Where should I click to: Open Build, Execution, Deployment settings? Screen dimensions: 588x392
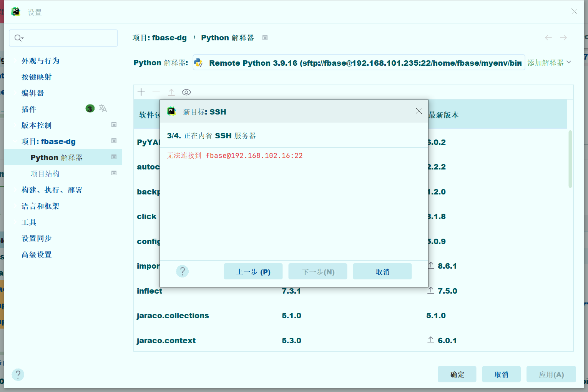(x=52, y=190)
